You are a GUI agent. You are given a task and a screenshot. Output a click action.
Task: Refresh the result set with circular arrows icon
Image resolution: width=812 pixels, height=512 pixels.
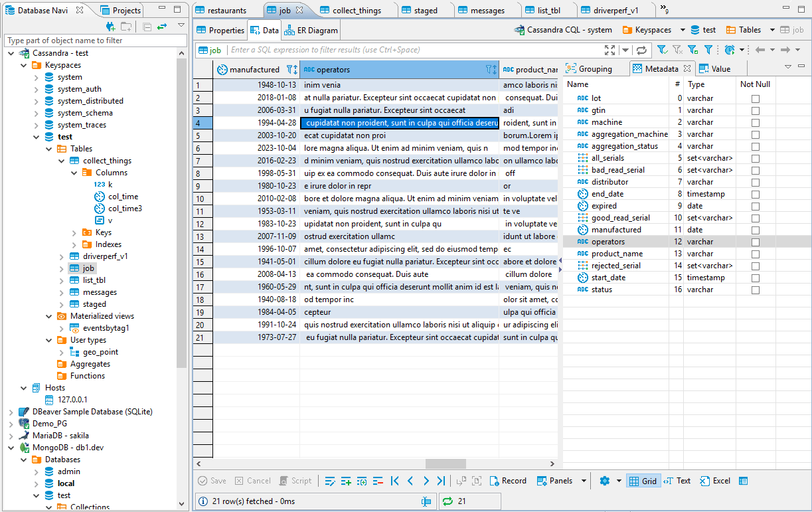641,50
